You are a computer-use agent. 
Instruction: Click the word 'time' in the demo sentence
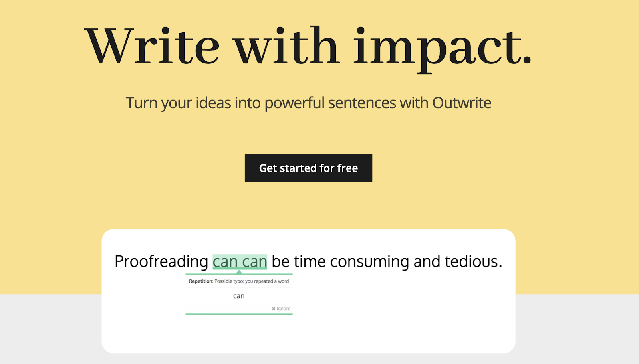click(310, 262)
